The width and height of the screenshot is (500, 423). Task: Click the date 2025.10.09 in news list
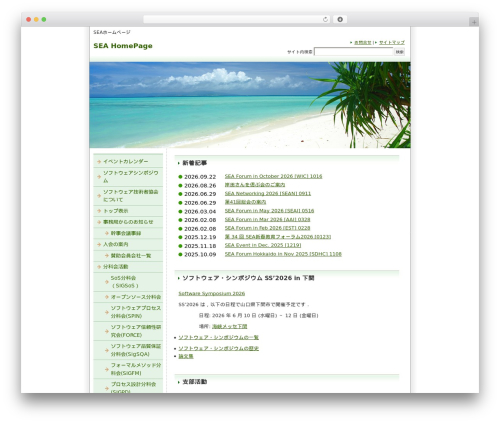point(200,254)
